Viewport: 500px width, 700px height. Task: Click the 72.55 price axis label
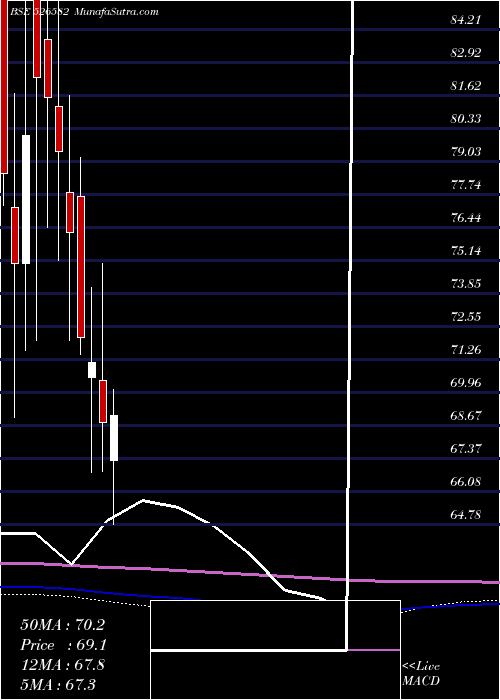(x=466, y=317)
